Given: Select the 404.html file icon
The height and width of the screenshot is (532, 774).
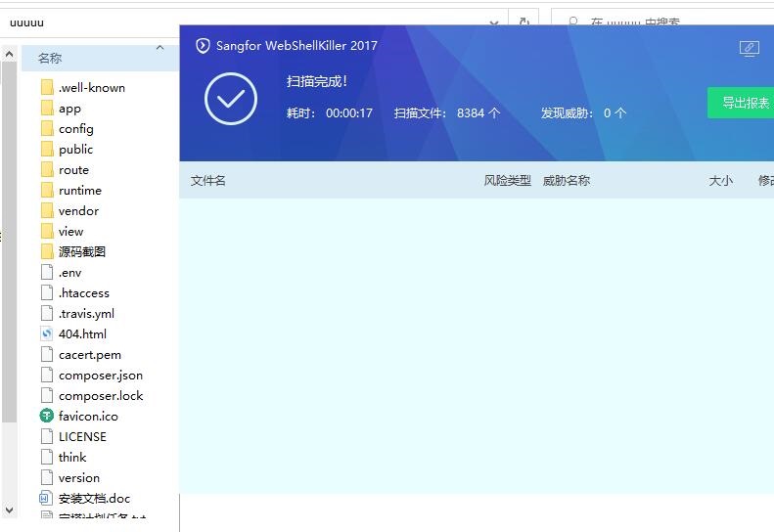Looking at the screenshot, I should [47, 333].
